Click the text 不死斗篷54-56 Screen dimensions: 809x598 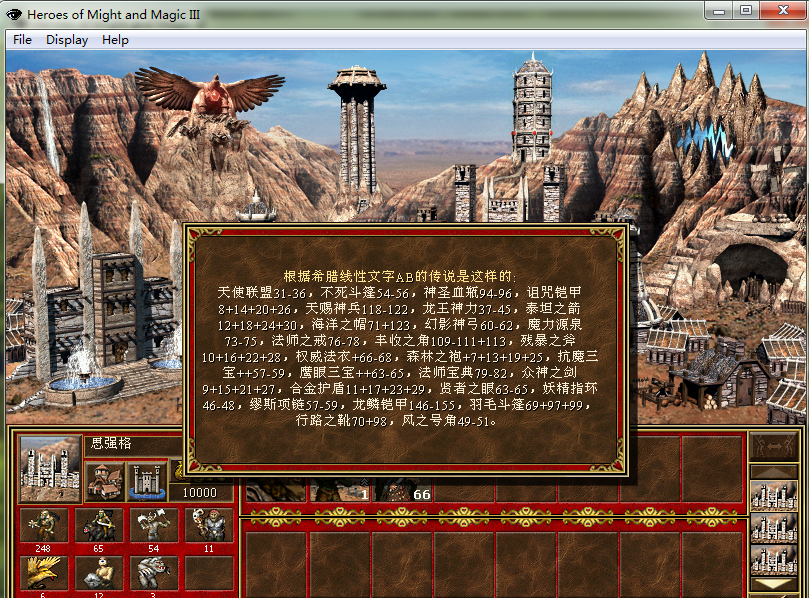click(x=365, y=293)
